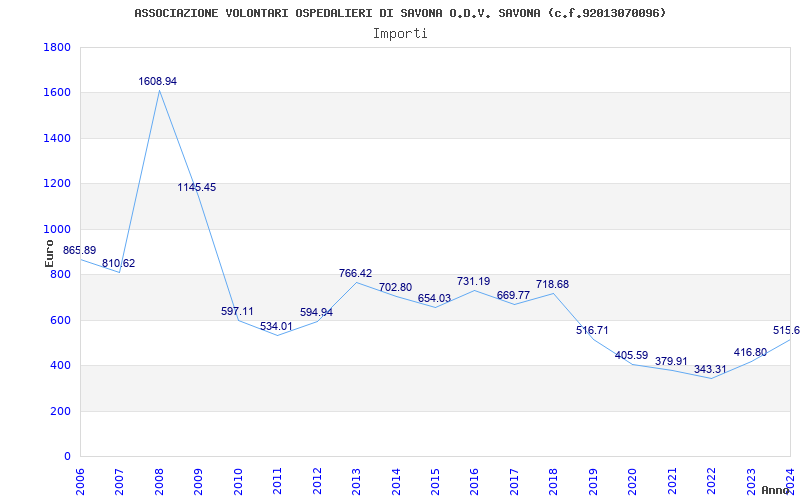The width and height of the screenshot is (800, 500).
Task: Click the 516.71 data label
Action: pos(592,330)
